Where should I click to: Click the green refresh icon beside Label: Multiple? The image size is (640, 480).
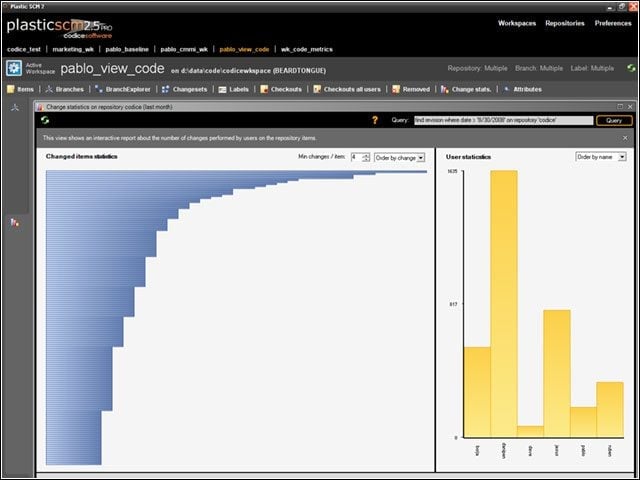point(631,68)
